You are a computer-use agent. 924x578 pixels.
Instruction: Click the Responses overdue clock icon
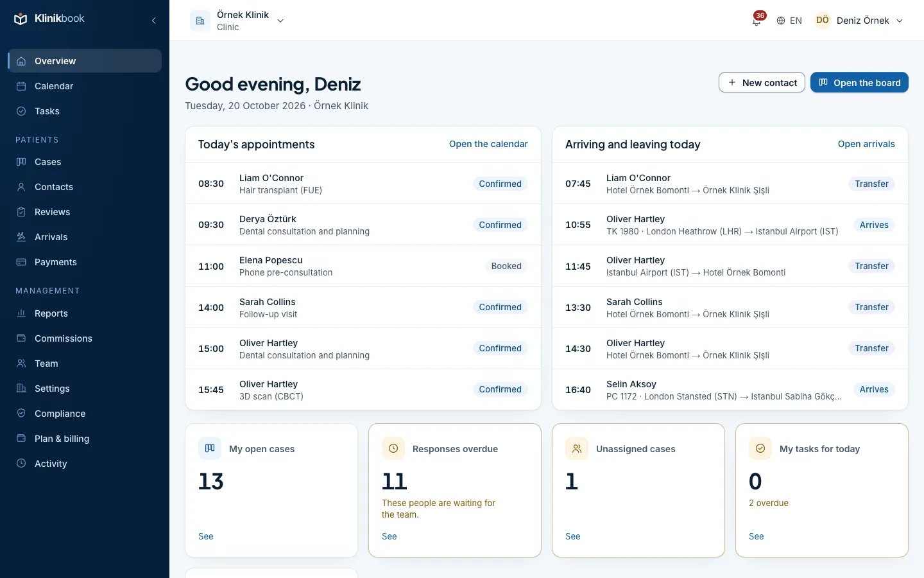tap(393, 448)
